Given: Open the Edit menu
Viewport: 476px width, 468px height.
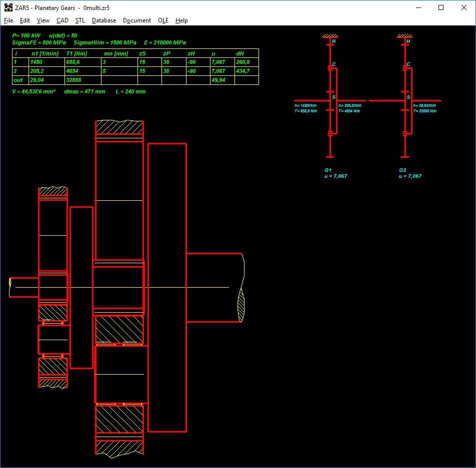Looking at the screenshot, I should pos(25,20).
